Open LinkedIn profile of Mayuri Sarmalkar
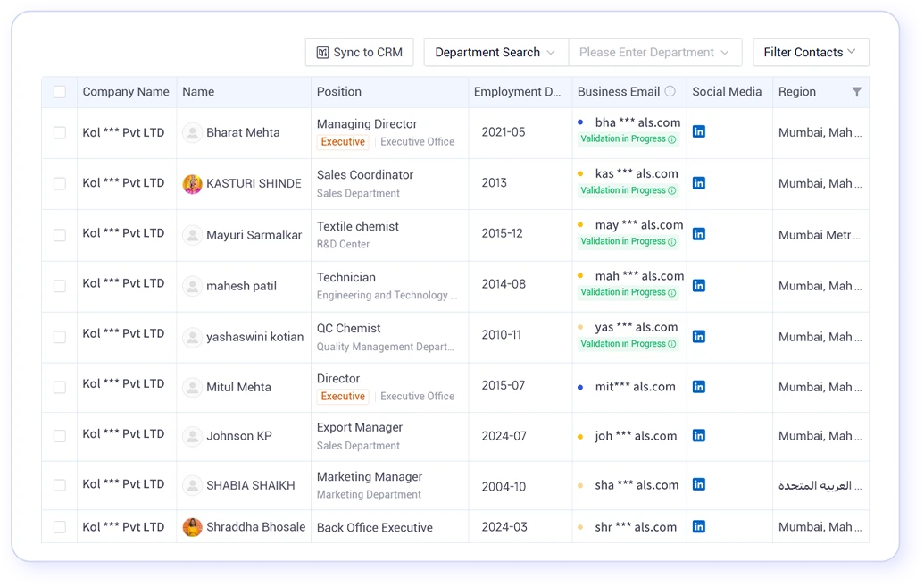This screenshot has width=924, height=587. pos(699,233)
